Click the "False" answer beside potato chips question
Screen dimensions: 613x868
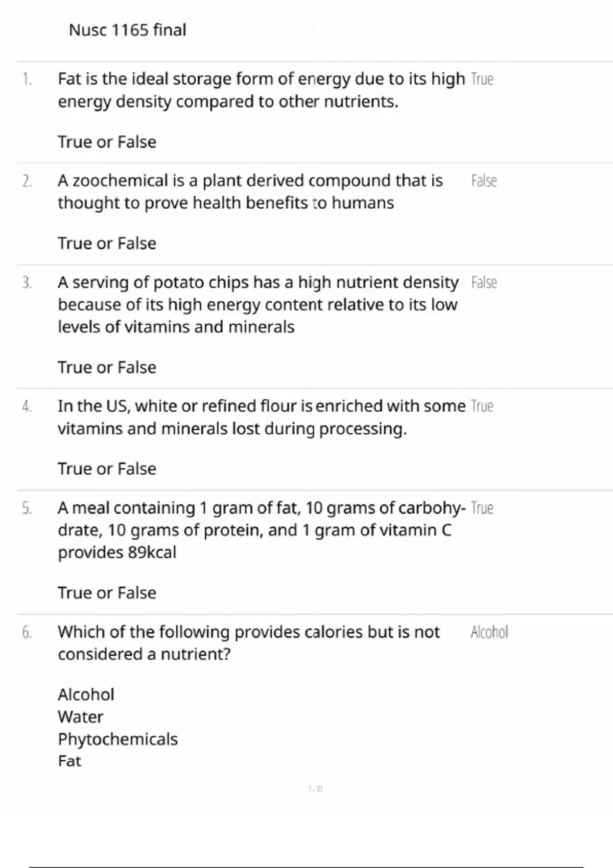click(x=484, y=282)
